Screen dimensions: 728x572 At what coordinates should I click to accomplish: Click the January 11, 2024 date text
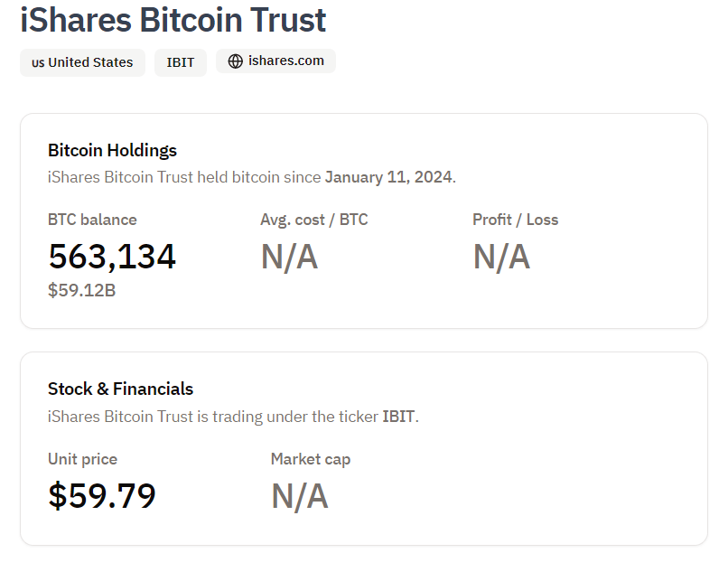coord(388,177)
